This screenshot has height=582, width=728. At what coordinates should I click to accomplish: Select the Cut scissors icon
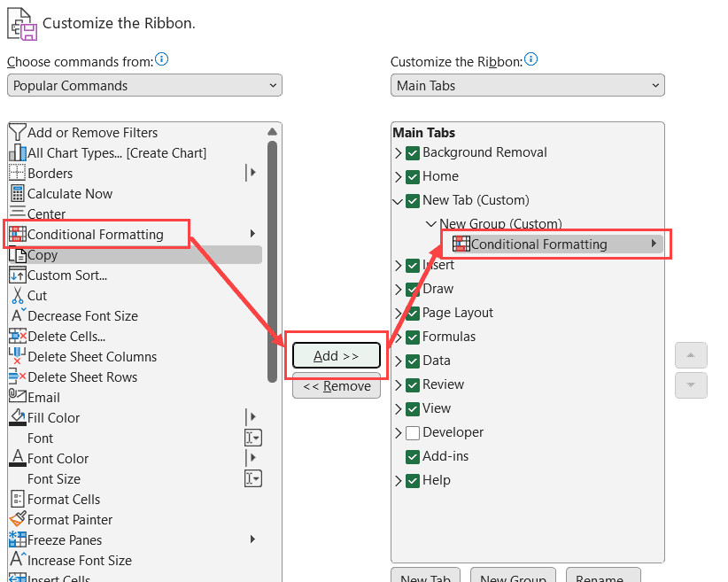(x=17, y=296)
